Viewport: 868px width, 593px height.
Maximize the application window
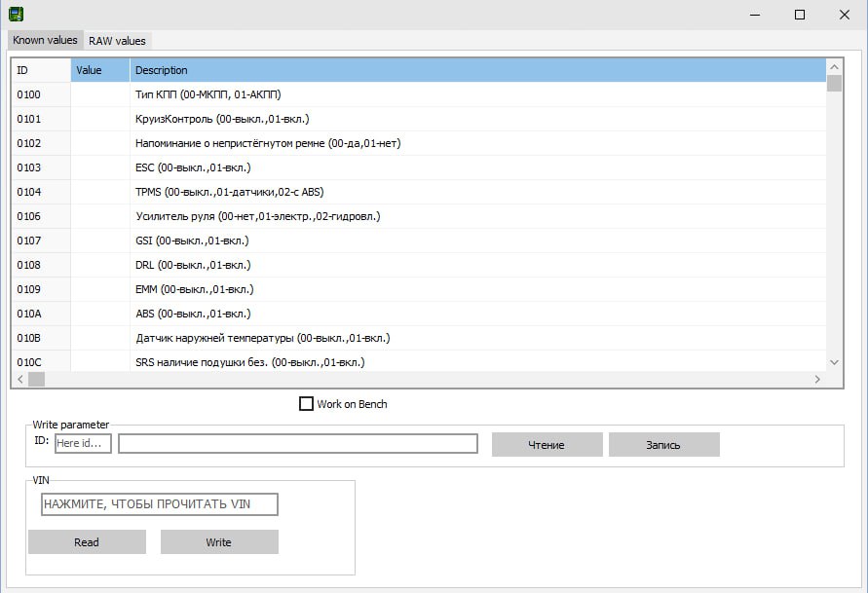[800, 15]
